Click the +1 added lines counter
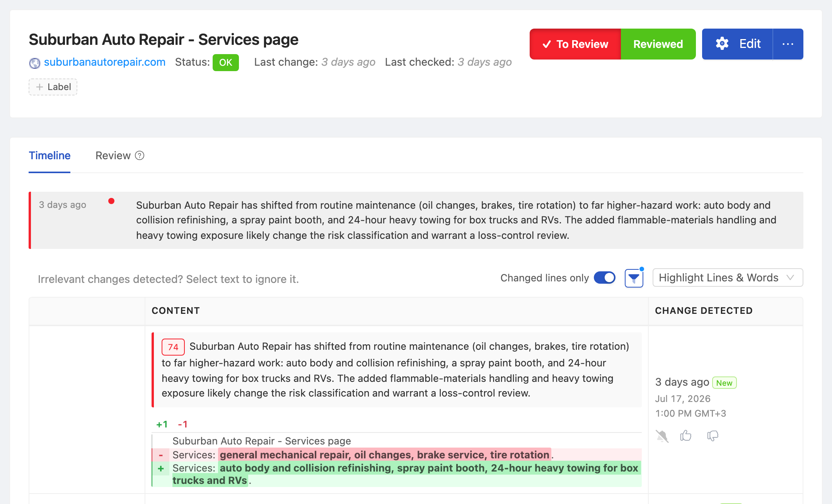 pyautogui.click(x=162, y=424)
